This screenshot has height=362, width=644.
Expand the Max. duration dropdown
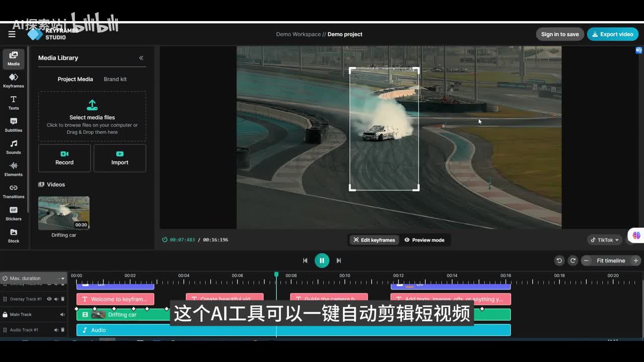pos(62,278)
